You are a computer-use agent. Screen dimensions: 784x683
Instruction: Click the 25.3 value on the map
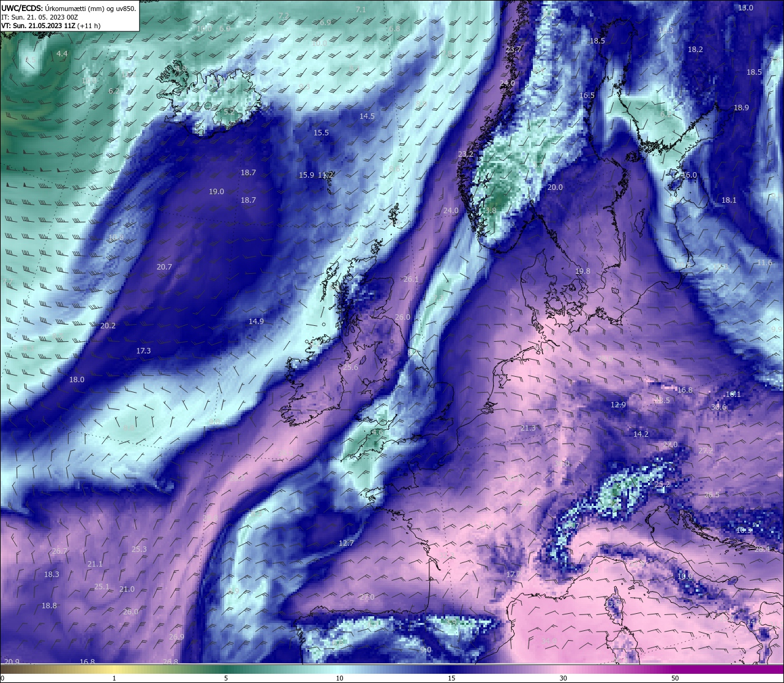139,549
